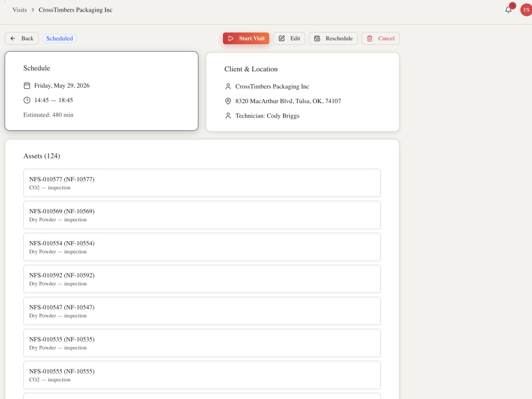Click CrossTimbers Packaging Inc breadcrumb title

76,10
